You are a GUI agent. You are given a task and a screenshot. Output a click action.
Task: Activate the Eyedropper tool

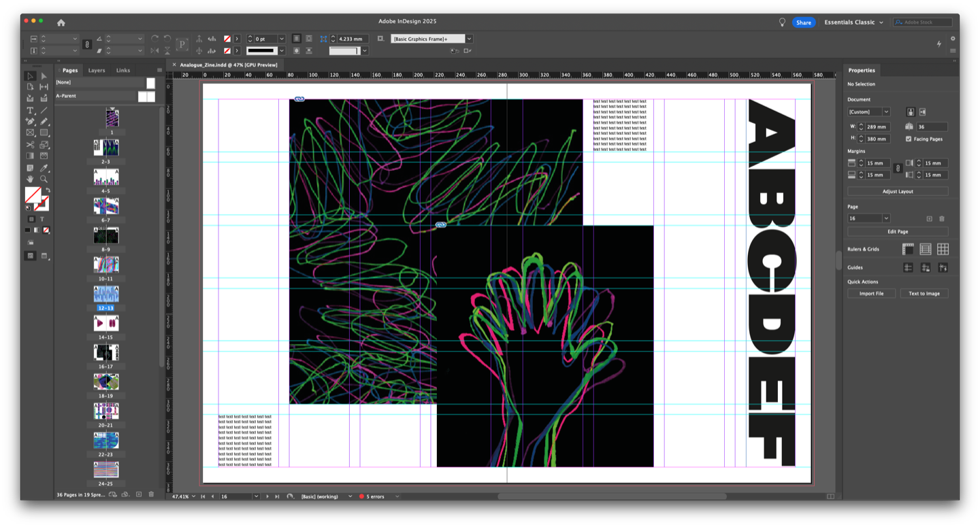click(44, 168)
